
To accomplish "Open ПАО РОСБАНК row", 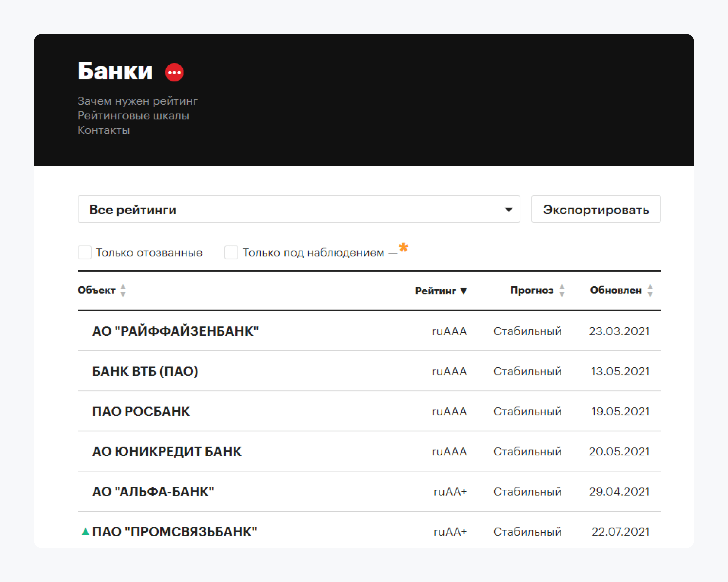I will click(369, 411).
